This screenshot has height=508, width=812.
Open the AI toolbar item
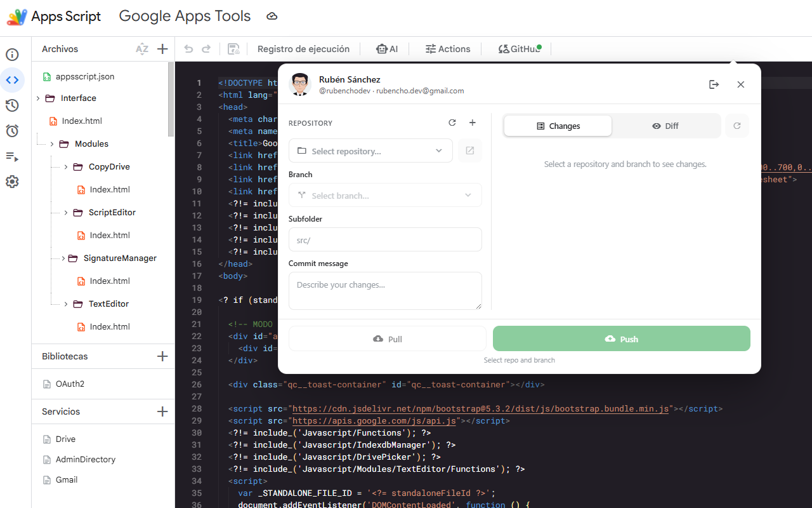click(386, 49)
